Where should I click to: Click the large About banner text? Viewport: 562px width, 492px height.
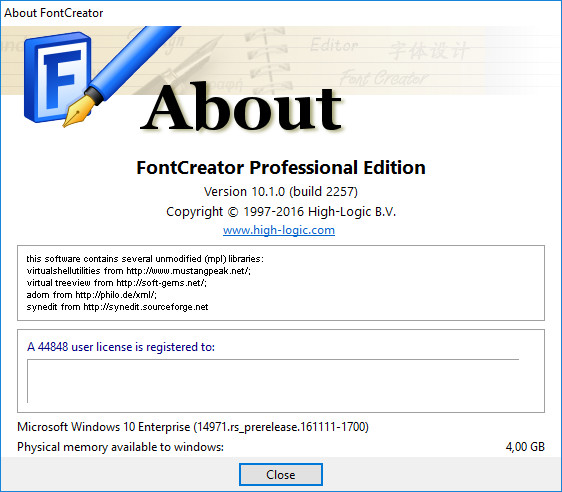pyautogui.click(x=241, y=106)
